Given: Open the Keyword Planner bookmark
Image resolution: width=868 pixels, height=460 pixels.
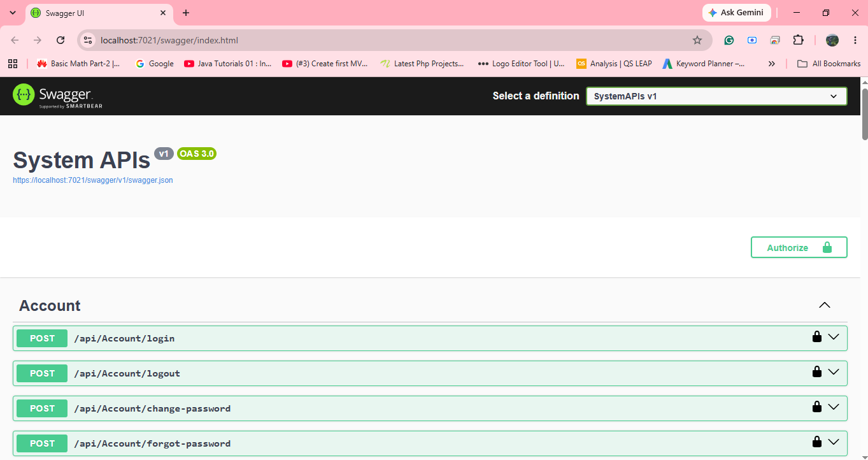Looking at the screenshot, I should 704,64.
